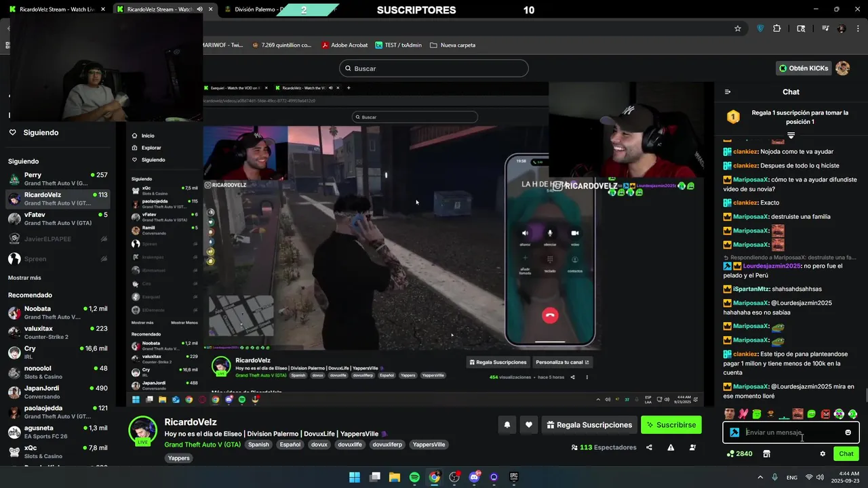
Task: Open the browser extensions puzzle icon
Action: tap(777, 28)
